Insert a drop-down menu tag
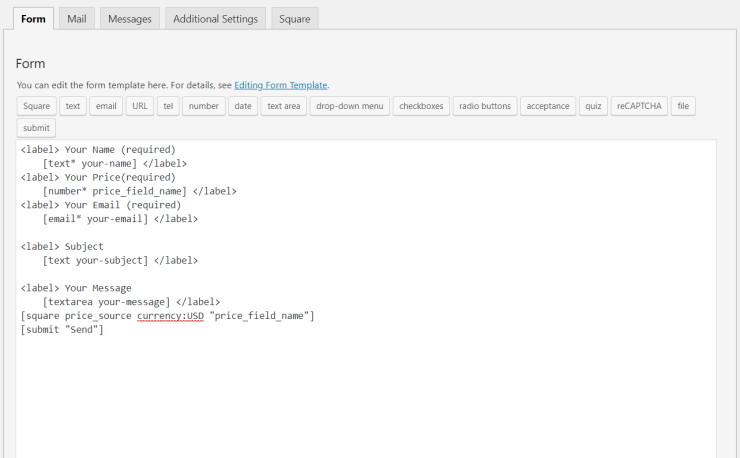This screenshot has width=740, height=458. pos(350,106)
